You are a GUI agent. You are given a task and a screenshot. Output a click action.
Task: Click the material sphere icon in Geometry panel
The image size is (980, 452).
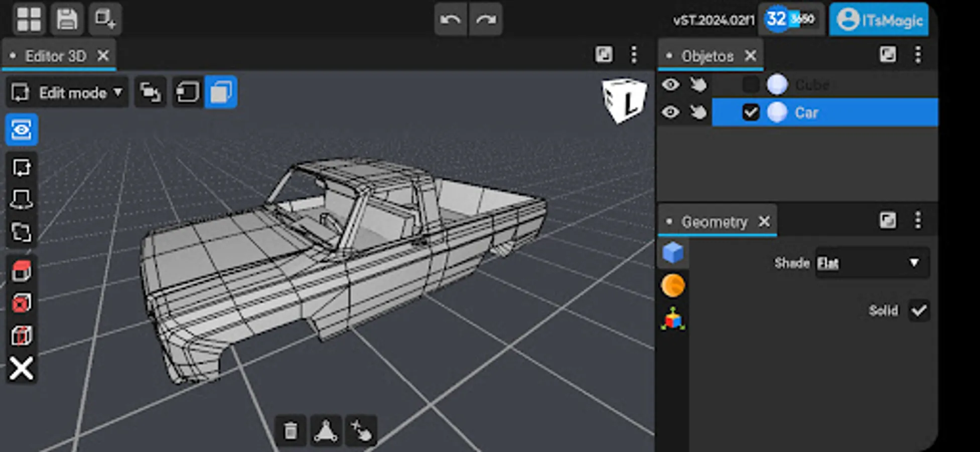pyautogui.click(x=672, y=285)
